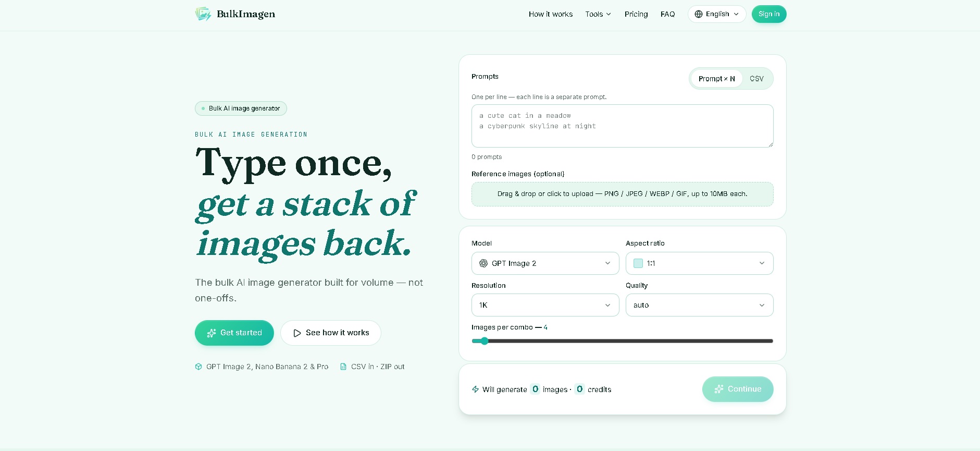The width and height of the screenshot is (980, 451).
Task: Click the Images per combo slider handle
Action: pos(485,341)
